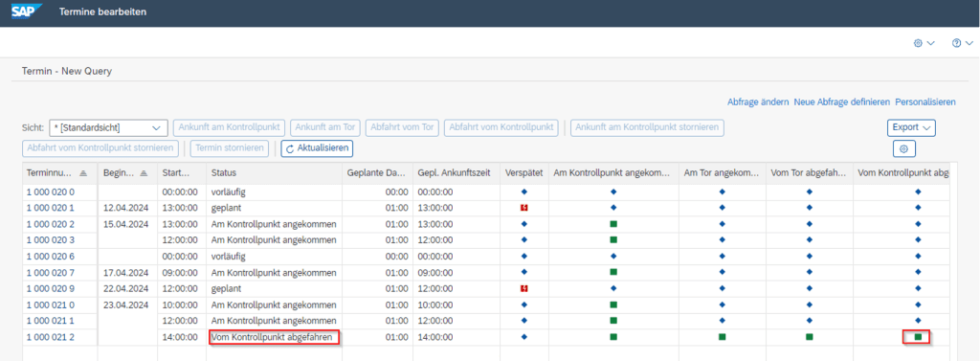Viewport: 980px width, 361px height.
Task: Open the Export dropdown button
Action: (911, 127)
